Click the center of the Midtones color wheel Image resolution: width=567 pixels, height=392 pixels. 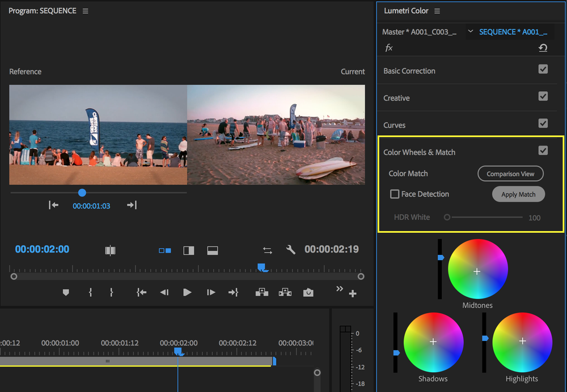coord(477,272)
